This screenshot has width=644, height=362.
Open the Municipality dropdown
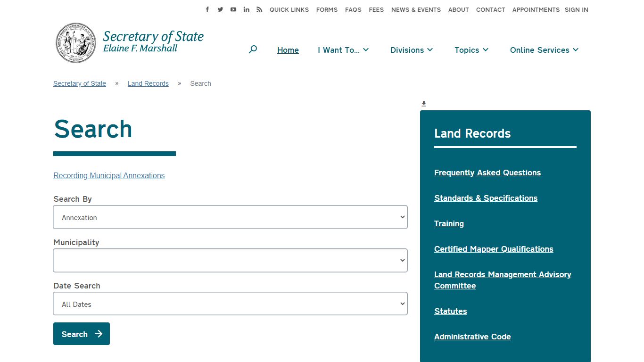tap(230, 261)
